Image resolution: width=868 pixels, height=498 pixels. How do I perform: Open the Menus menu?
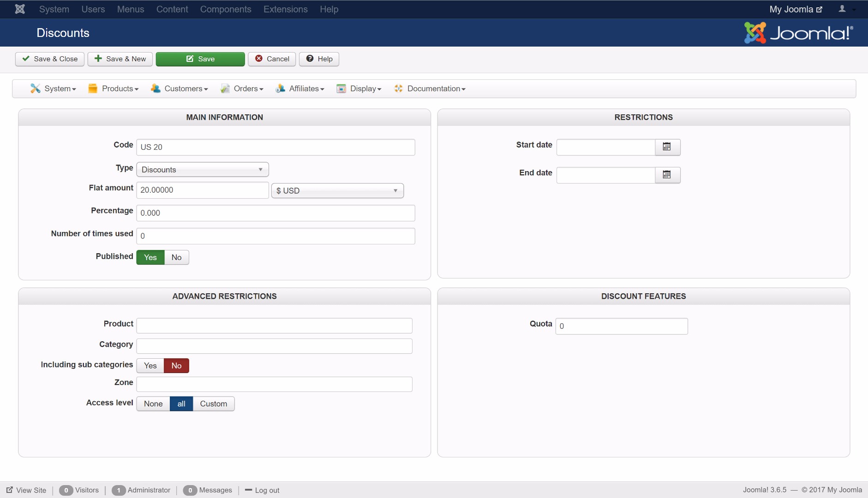(x=131, y=9)
